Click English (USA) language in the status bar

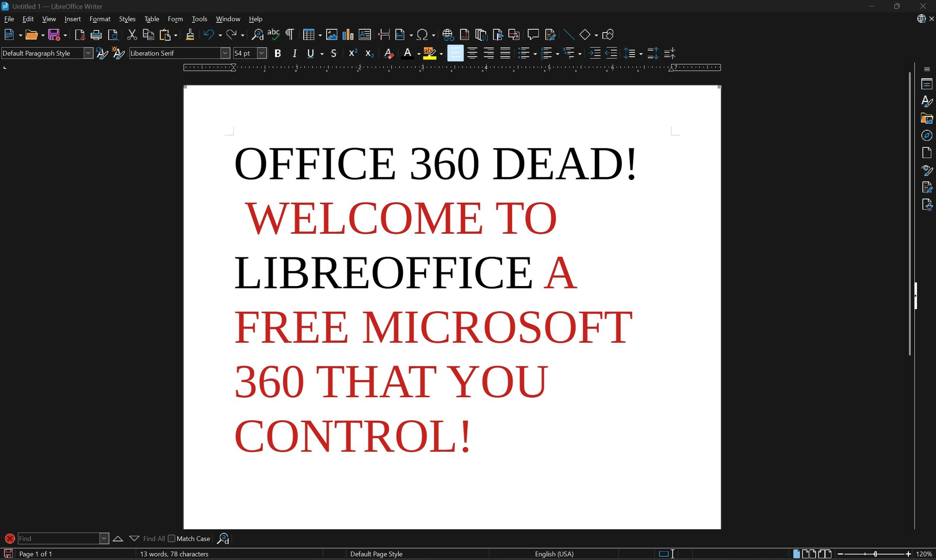[x=554, y=554]
